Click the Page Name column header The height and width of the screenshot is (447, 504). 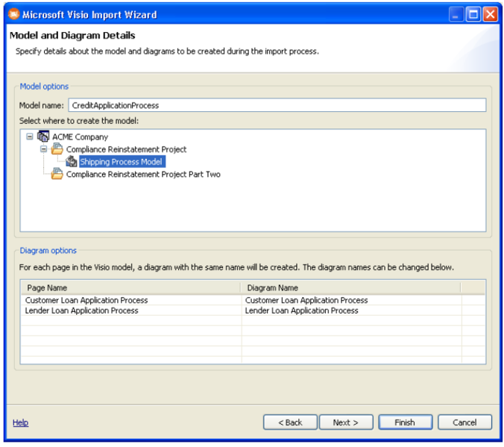(130, 288)
